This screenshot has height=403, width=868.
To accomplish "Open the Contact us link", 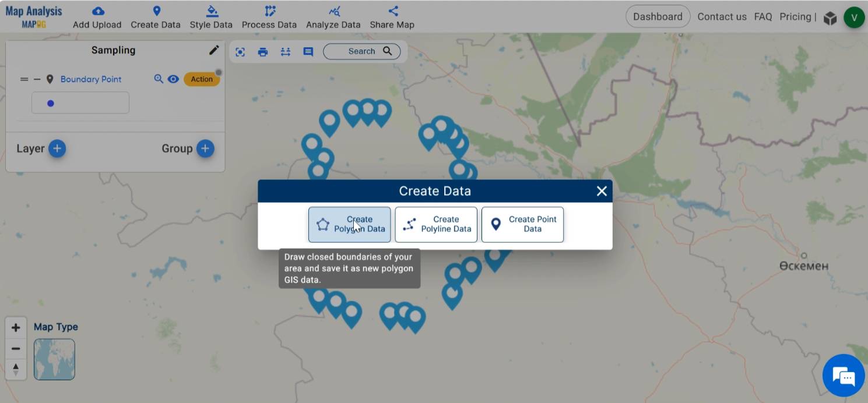I will point(722,17).
